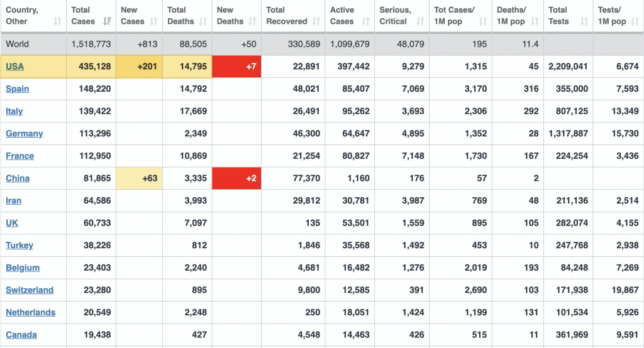Open the USA country link

(15, 67)
